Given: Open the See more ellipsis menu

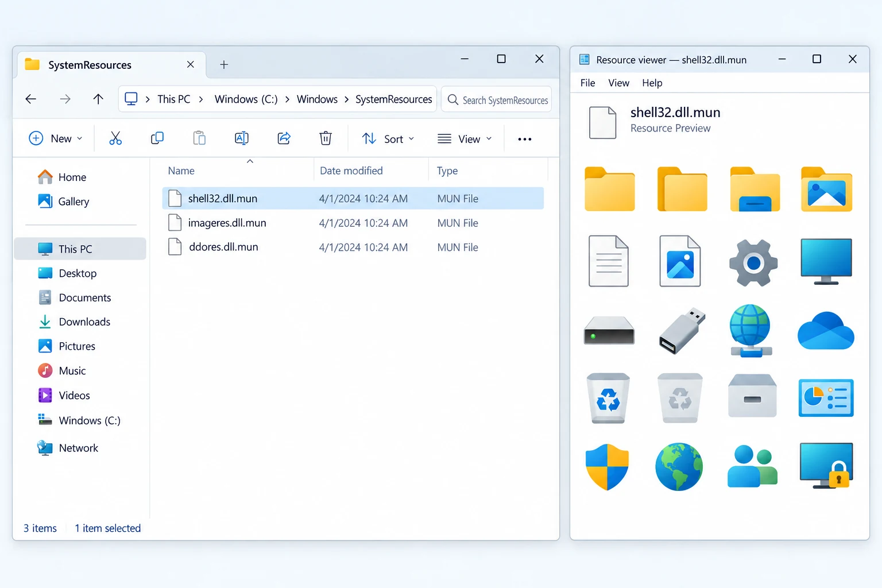Looking at the screenshot, I should click(525, 139).
